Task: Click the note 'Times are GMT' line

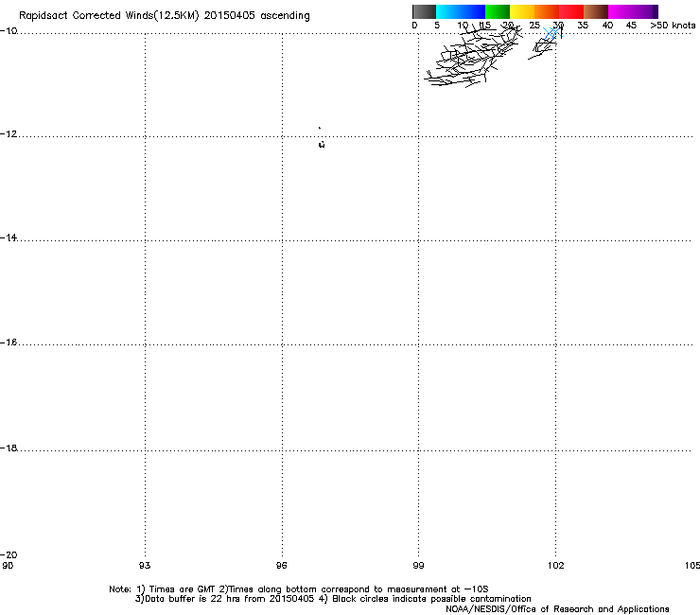Action: [299, 589]
